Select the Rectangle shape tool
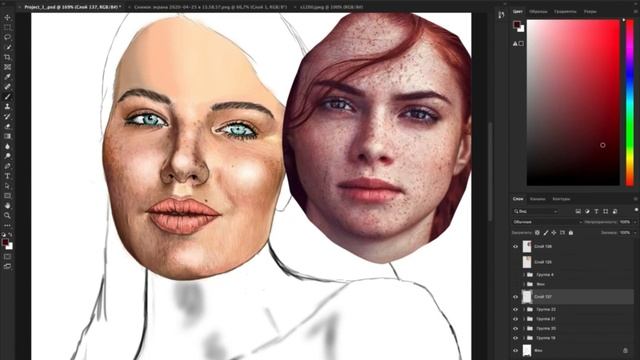 point(7,196)
